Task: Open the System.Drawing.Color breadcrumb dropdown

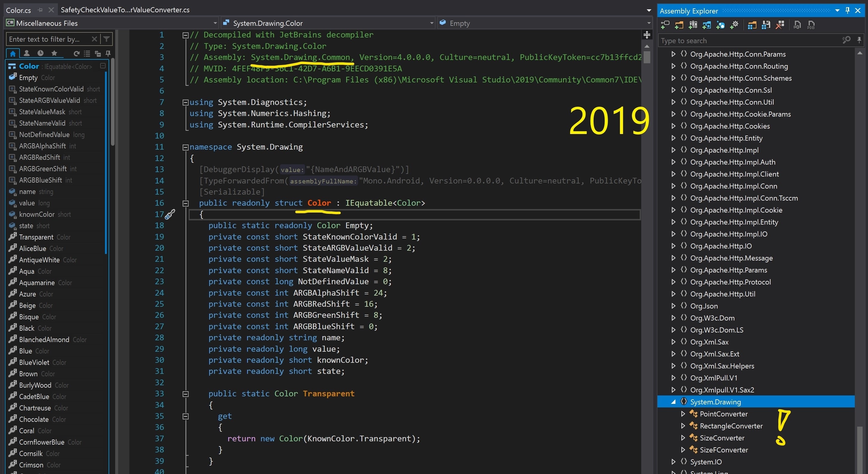Action: coord(432,23)
